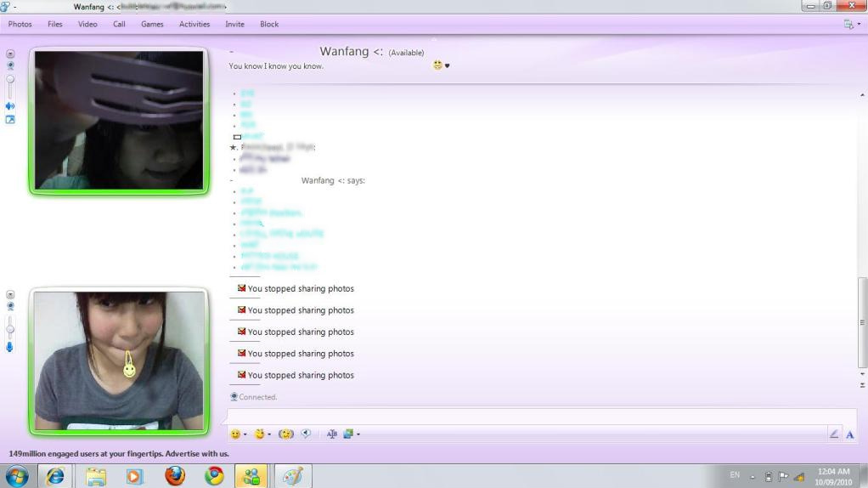
Task: Click the background picture icon
Action: coord(348,434)
